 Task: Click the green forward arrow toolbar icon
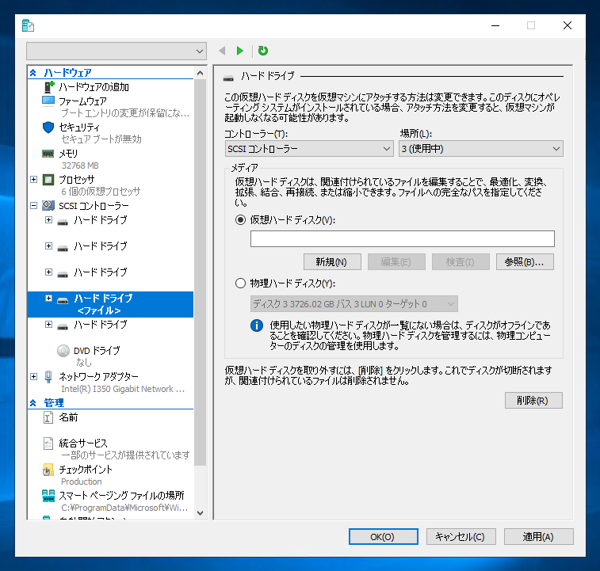[x=240, y=51]
